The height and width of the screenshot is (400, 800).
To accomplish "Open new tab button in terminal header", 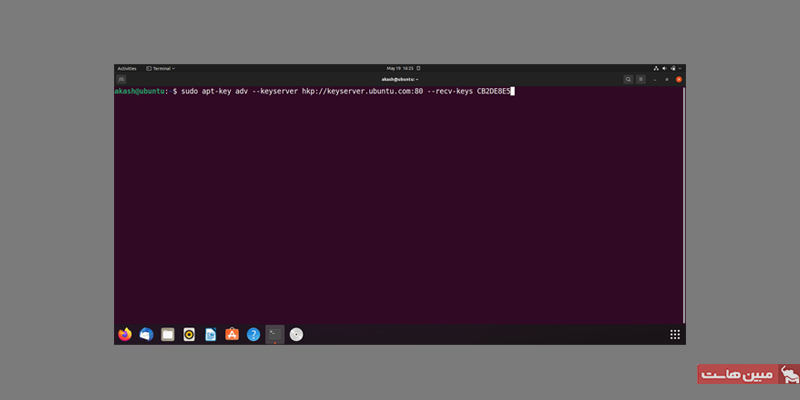I will coord(121,78).
